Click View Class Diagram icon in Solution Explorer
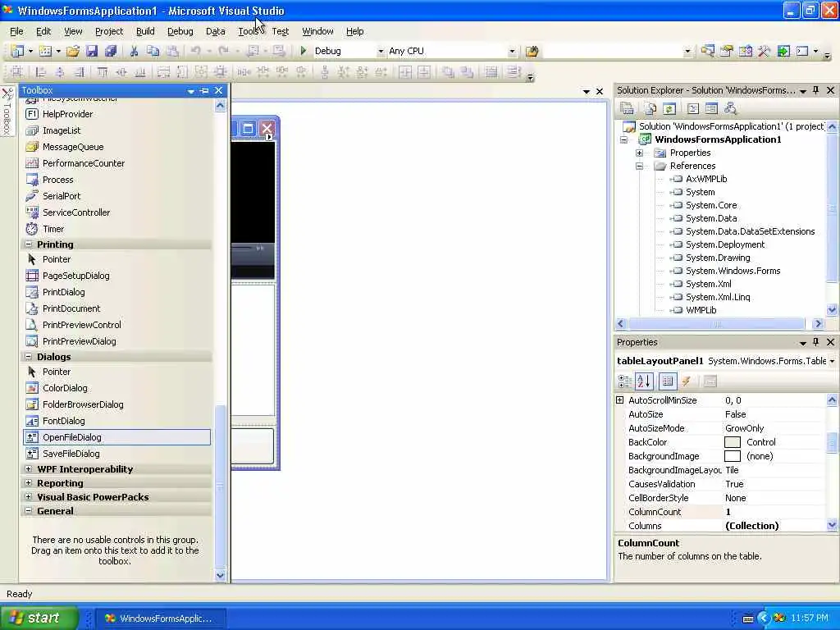840x630 pixels. click(x=730, y=109)
